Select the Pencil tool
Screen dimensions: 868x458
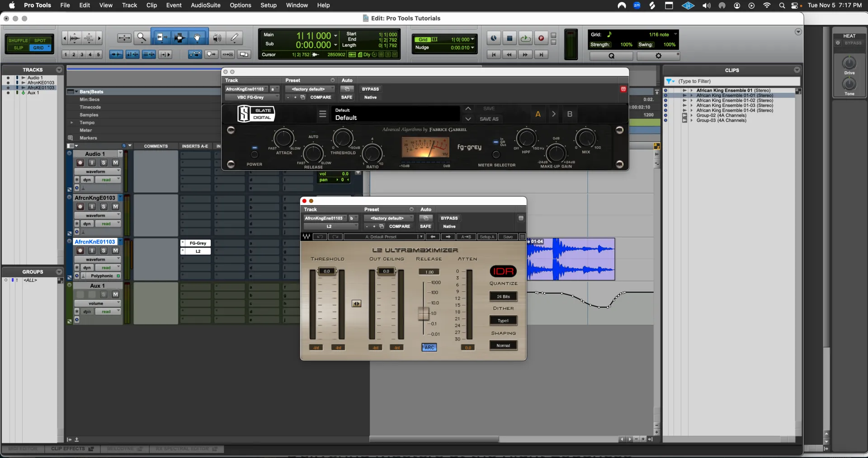click(x=235, y=38)
